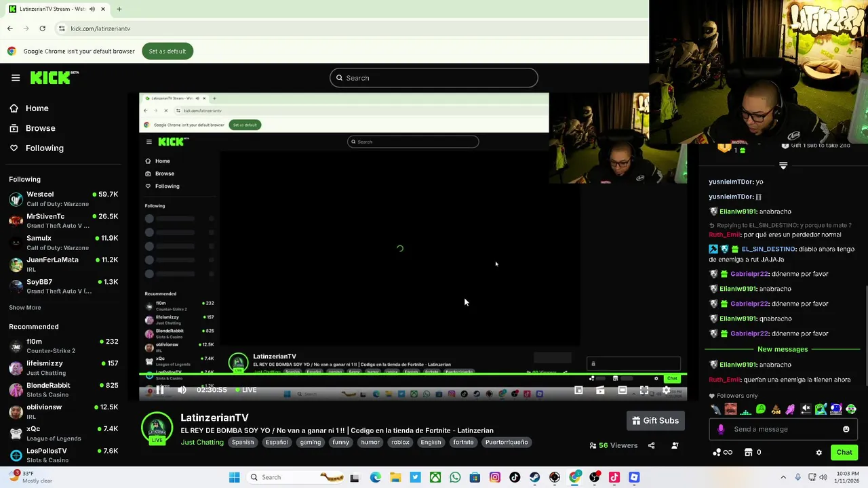Insert the muted speaker emote

pos(806,409)
